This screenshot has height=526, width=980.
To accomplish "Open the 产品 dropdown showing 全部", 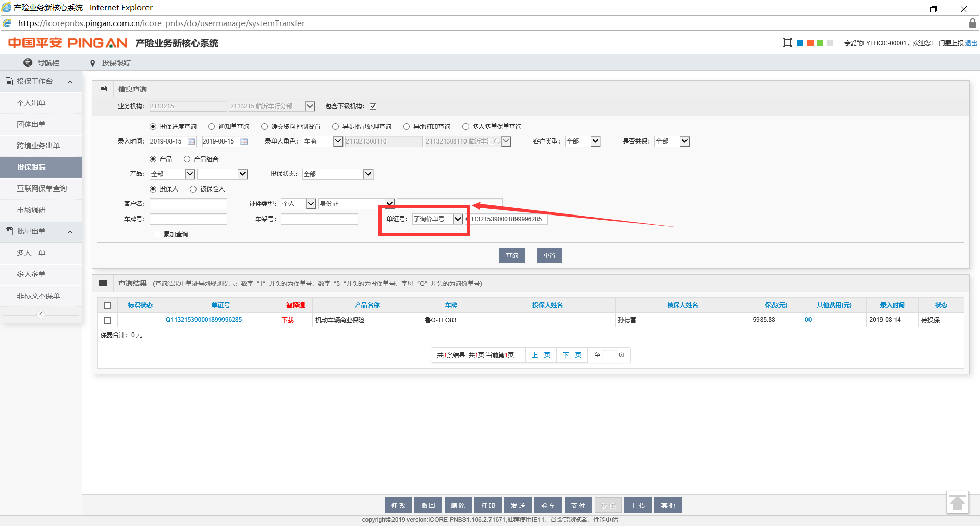I will (172, 174).
